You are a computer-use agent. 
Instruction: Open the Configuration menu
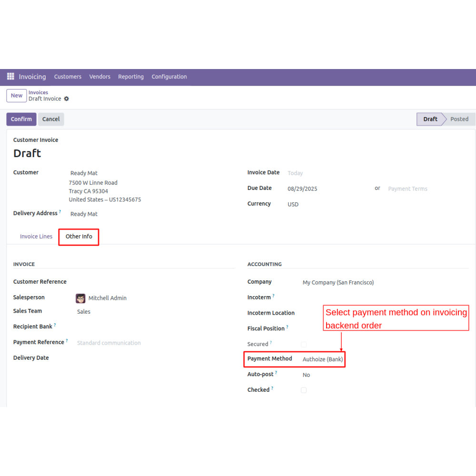169,77
